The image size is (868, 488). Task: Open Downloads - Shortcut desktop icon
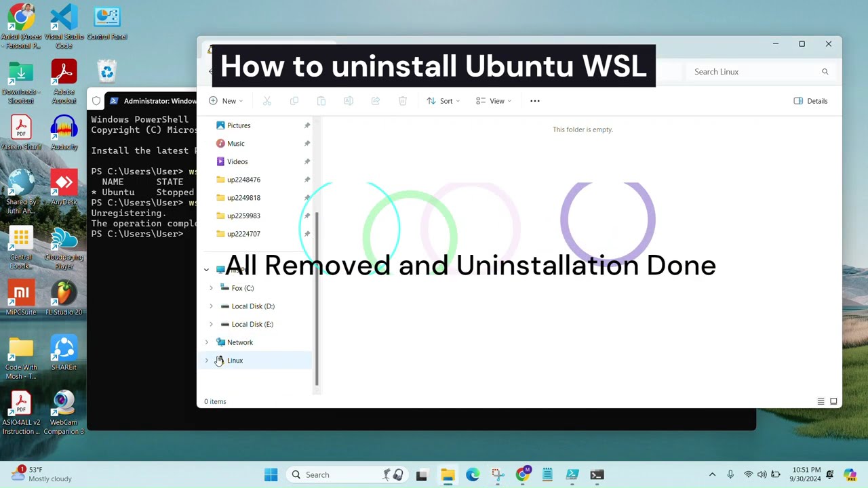click(x=21, y=82)
